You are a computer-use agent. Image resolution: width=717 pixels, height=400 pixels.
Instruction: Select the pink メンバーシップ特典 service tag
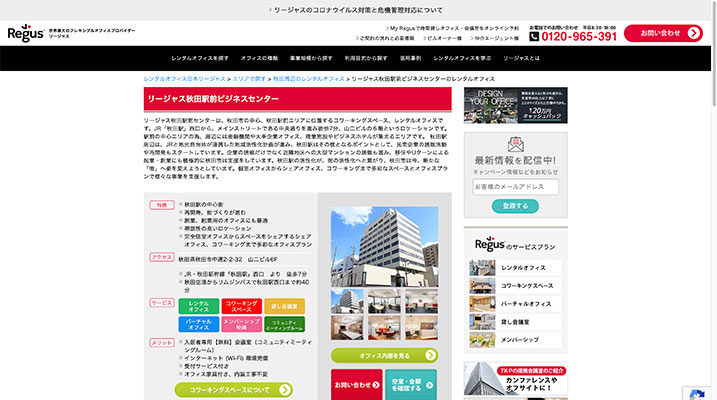(x=241, y=324)
